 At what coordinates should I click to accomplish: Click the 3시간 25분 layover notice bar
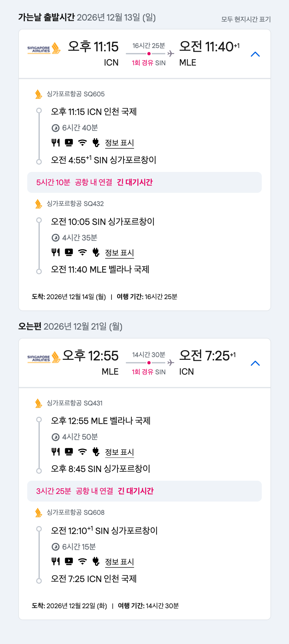[x=144, y=491]
